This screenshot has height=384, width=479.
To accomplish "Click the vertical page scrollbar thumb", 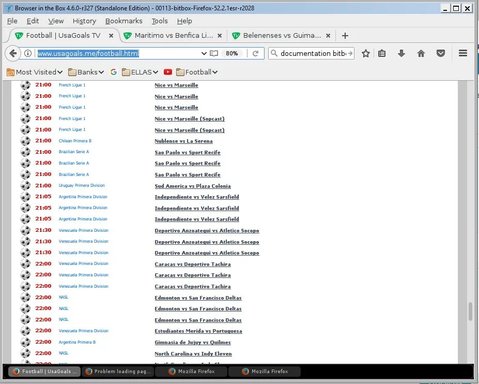I will pos(470,312).
